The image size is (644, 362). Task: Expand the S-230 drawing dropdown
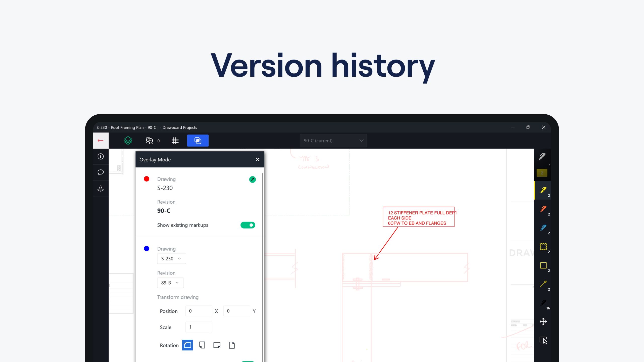171,259
